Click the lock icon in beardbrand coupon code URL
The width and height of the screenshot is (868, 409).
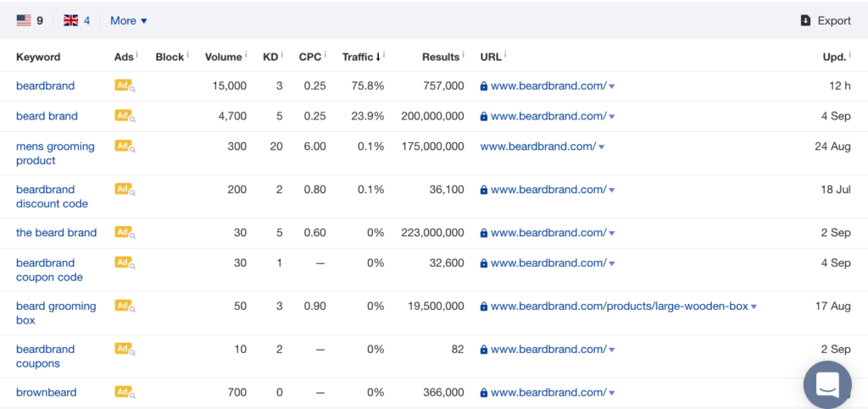(484, 263)
